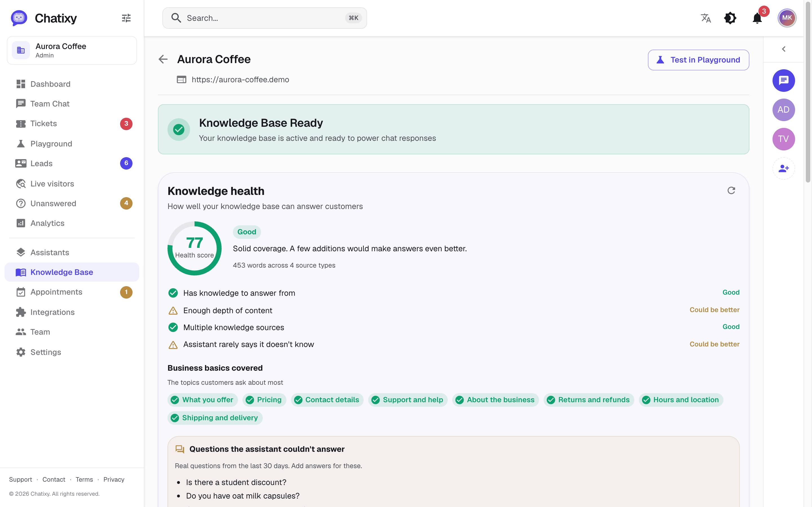Select the AD avatar in right panel

point(784,110)
